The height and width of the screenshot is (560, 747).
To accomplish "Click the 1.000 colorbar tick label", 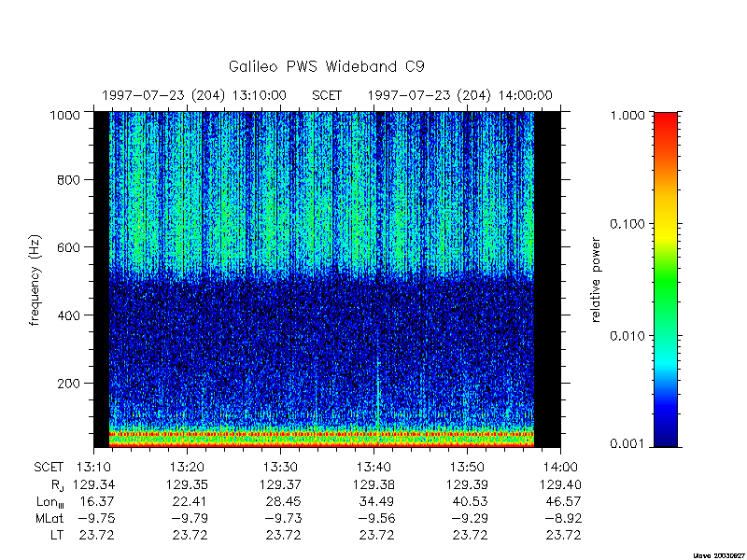I will click(x=627, y=115).
